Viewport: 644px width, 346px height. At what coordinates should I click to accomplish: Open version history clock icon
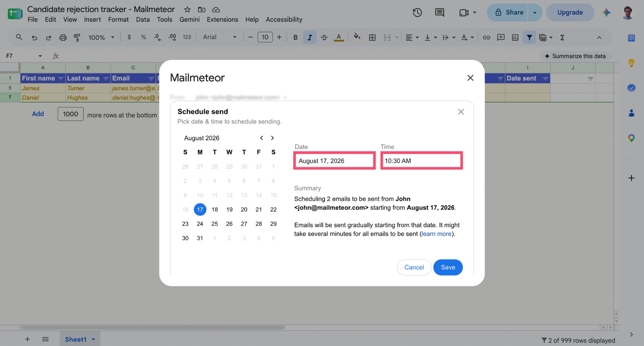point(417,13)
